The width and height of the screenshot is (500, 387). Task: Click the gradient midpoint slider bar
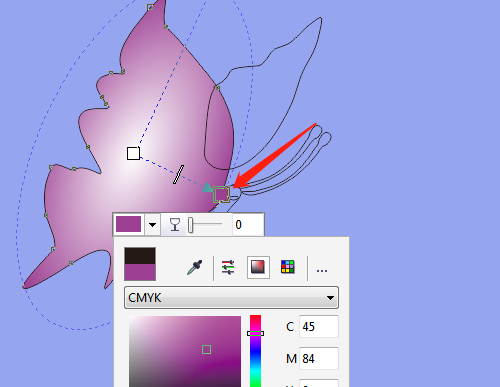178,174
